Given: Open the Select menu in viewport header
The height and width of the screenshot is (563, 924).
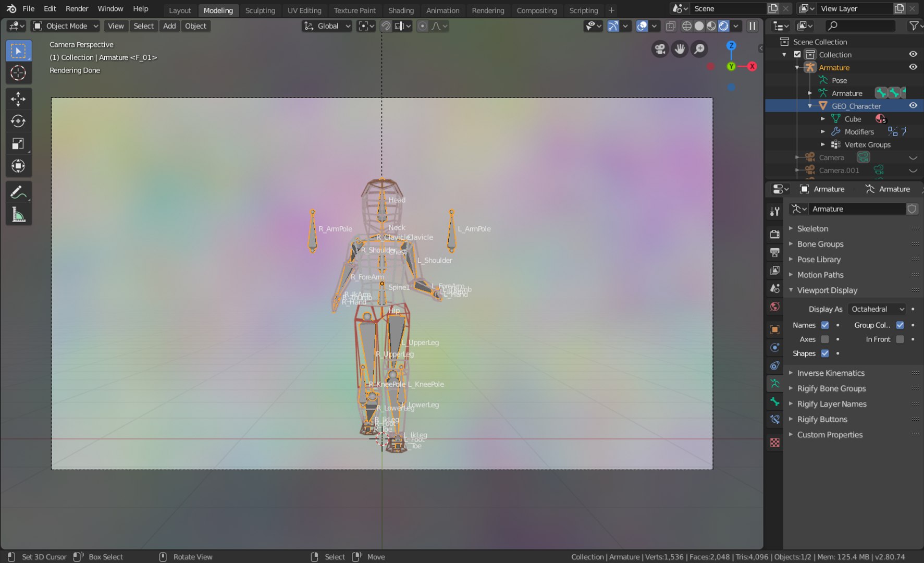Looking at the screenshot, I should coord(143,26).
